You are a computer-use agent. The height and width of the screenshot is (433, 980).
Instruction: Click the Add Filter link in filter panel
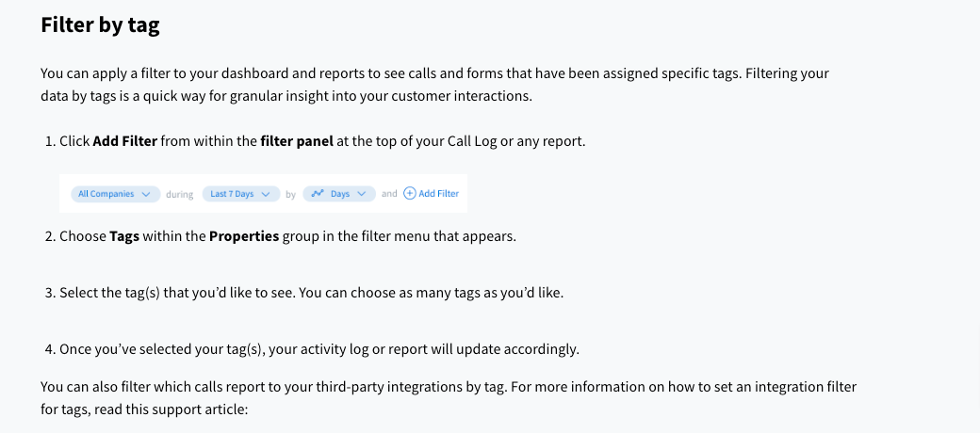pyautogui.click(x=432, y=193)
